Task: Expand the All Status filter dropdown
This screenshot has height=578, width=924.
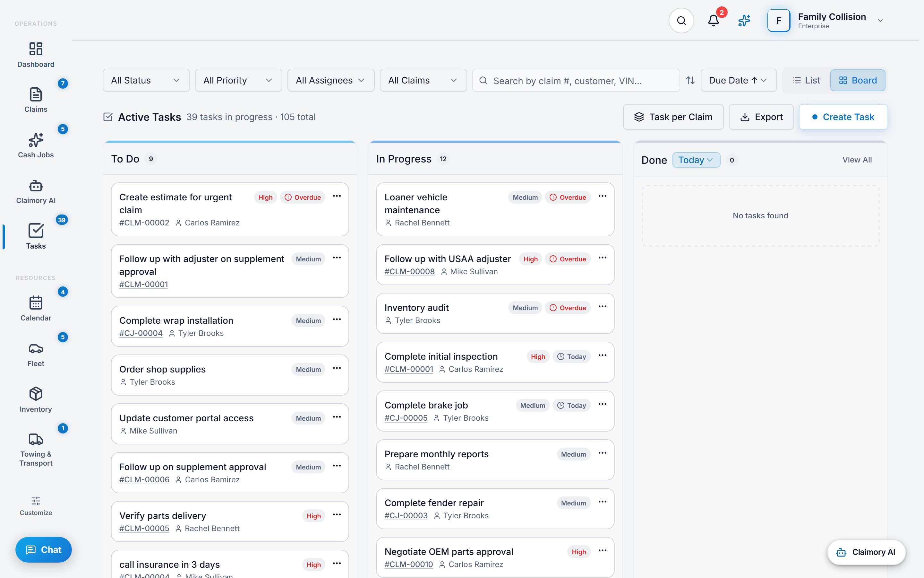Action: coord(146,80)
